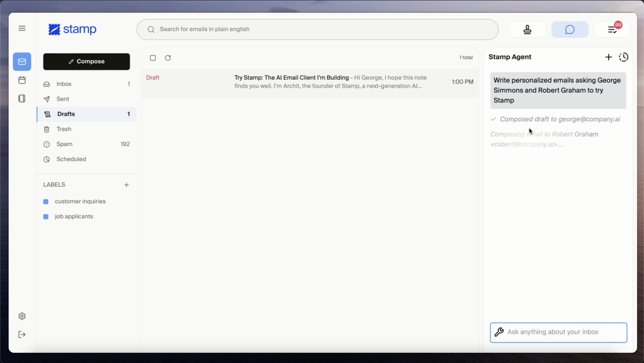Open the calendar icon in sidebar
The height and width of the screenshot is (363, 644).
point(22,80)
